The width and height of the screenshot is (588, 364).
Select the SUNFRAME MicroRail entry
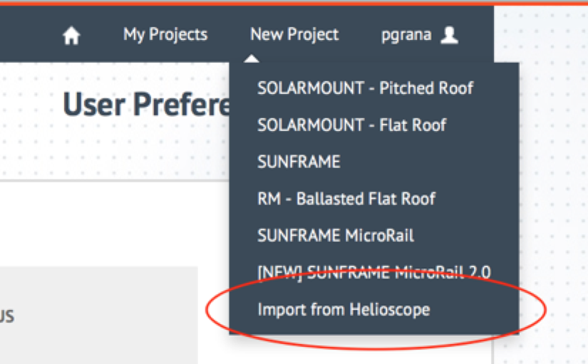coord(335,236)
